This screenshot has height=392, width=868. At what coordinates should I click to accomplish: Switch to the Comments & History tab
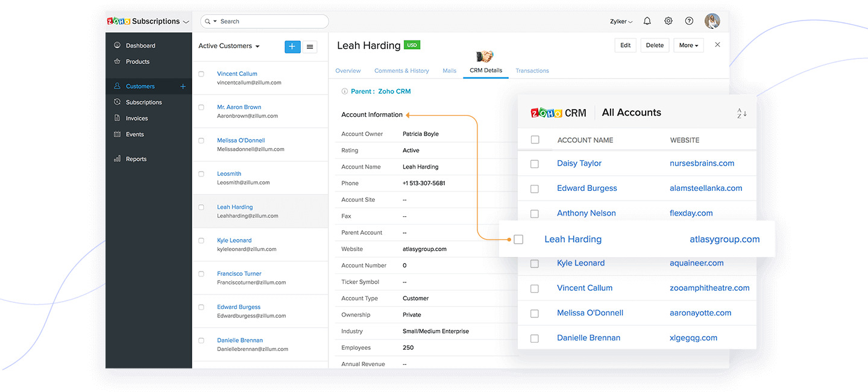pyautogui.click(x=401, y=70)
